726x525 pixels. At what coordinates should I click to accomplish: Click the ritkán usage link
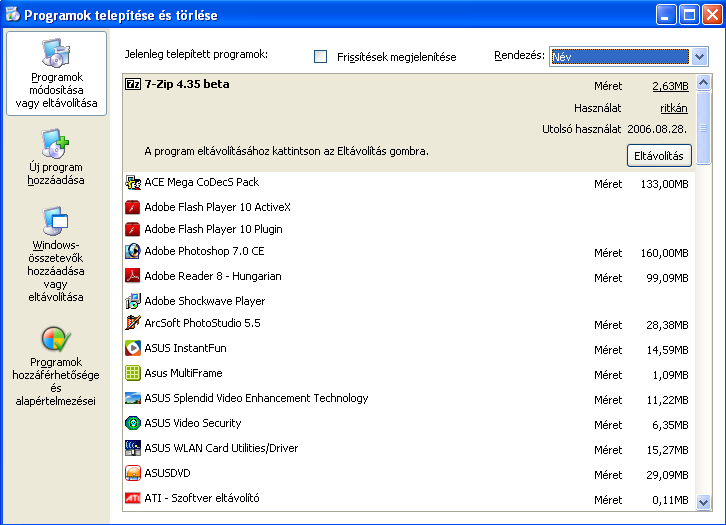(x=674, y=108)
